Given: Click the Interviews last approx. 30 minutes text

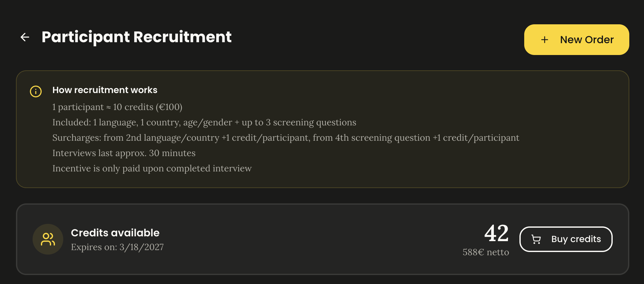Looking at the screenshot, I should 124,153.
